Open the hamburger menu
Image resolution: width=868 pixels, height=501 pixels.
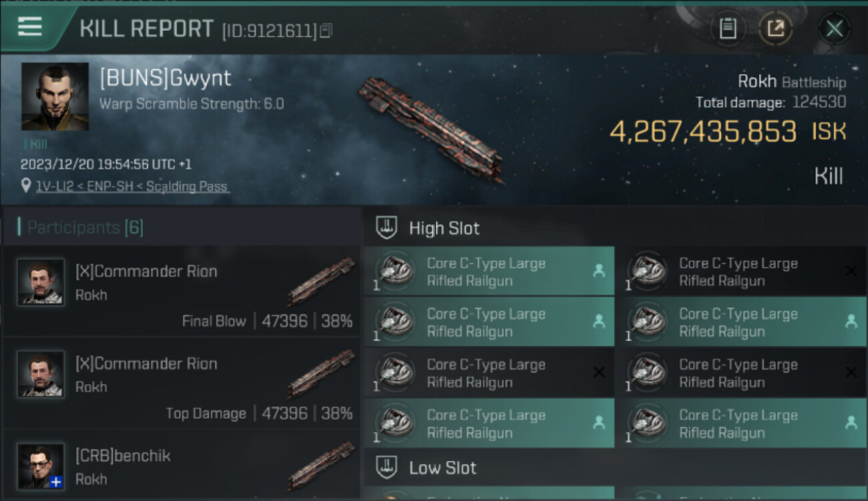pyautogui.click(x=30, y=27)
